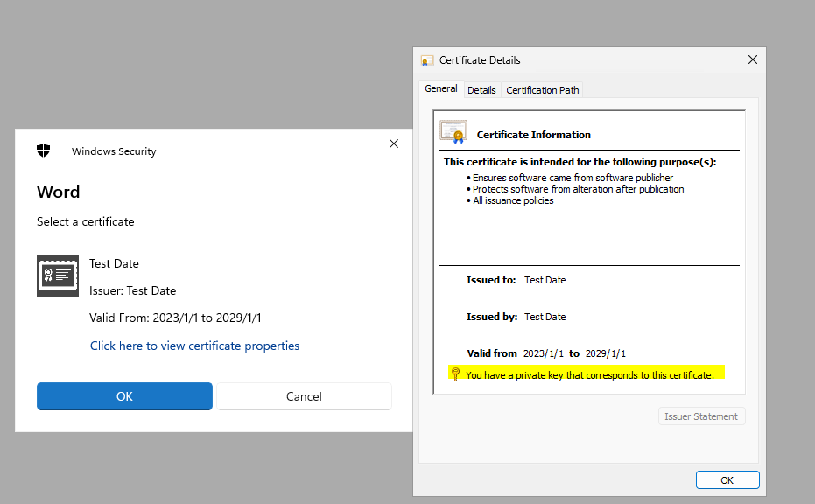Click valid-to date 2029/1/1 in Certificate Details
Screen dimensions: 815x504
pyautogui.click(x=606, y=353)
